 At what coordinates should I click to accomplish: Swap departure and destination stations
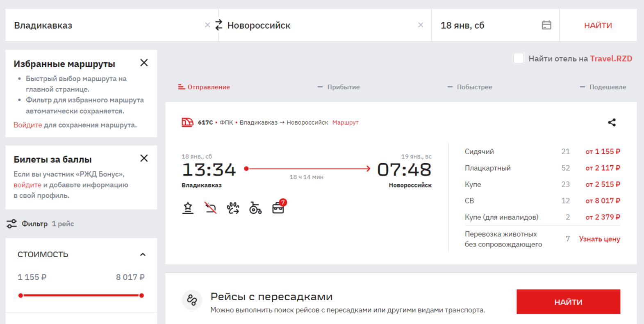(218, 25)
